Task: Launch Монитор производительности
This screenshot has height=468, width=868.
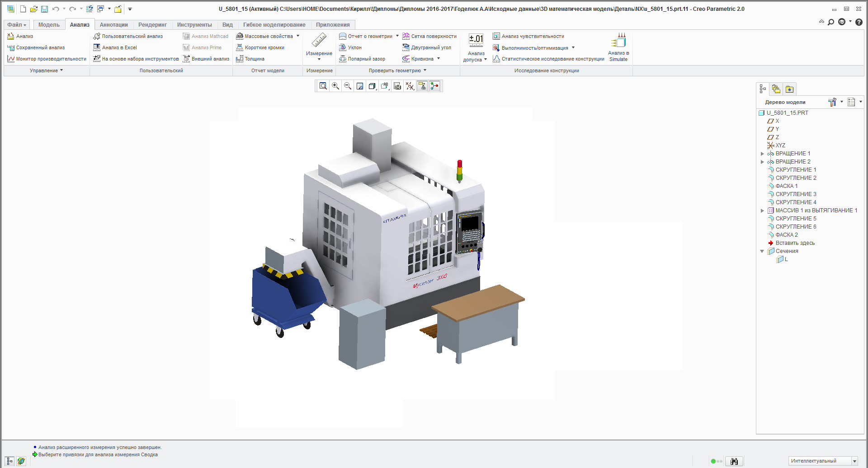Action: 47,59
